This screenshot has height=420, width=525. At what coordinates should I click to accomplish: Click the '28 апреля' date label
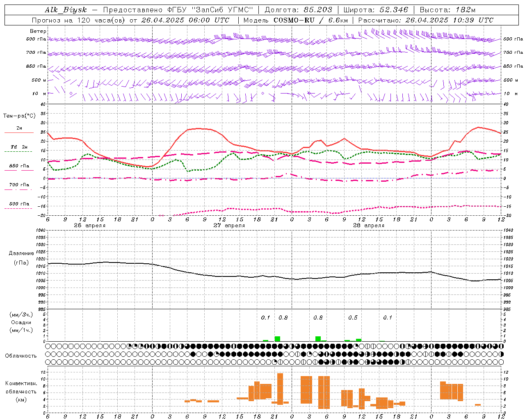368,226
